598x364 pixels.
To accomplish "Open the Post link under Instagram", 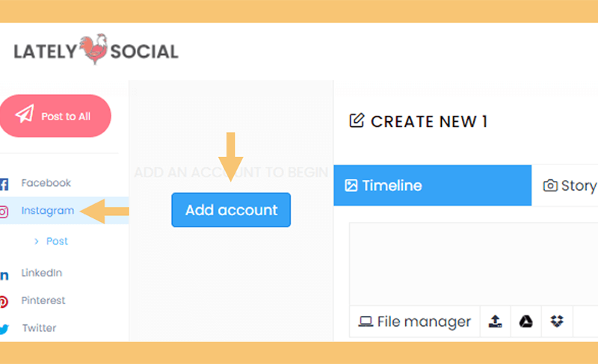I will 57,241.
